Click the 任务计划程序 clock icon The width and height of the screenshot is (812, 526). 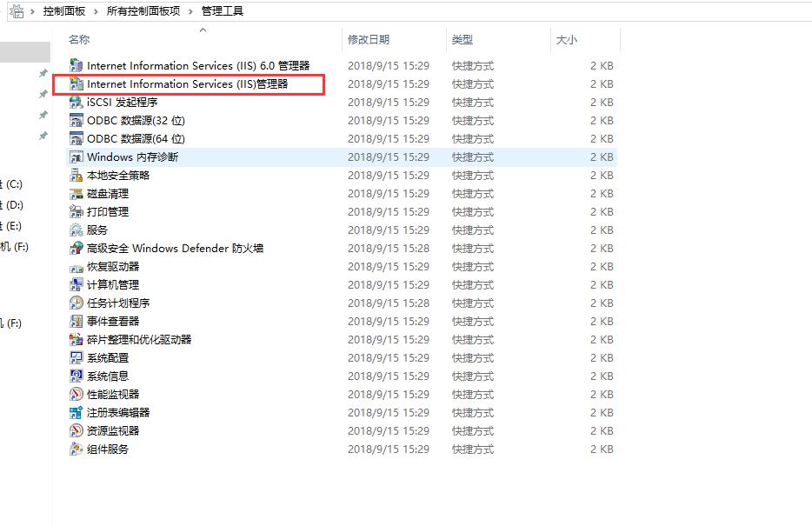pos(77,303)
